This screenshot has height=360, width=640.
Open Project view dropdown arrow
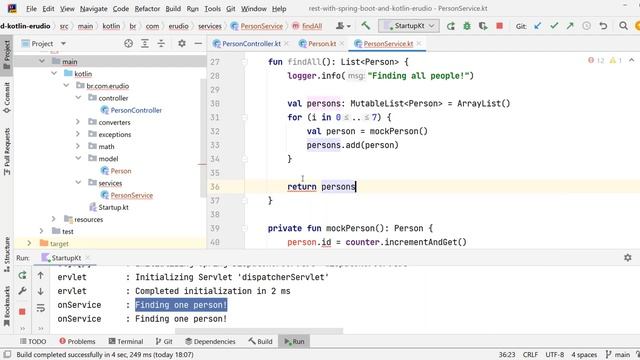click(63, 43)
